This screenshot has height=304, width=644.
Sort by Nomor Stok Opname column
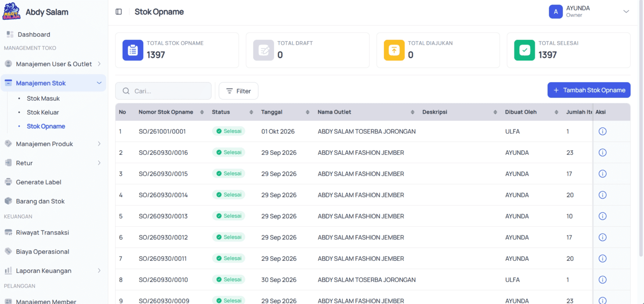click(202, 112)
